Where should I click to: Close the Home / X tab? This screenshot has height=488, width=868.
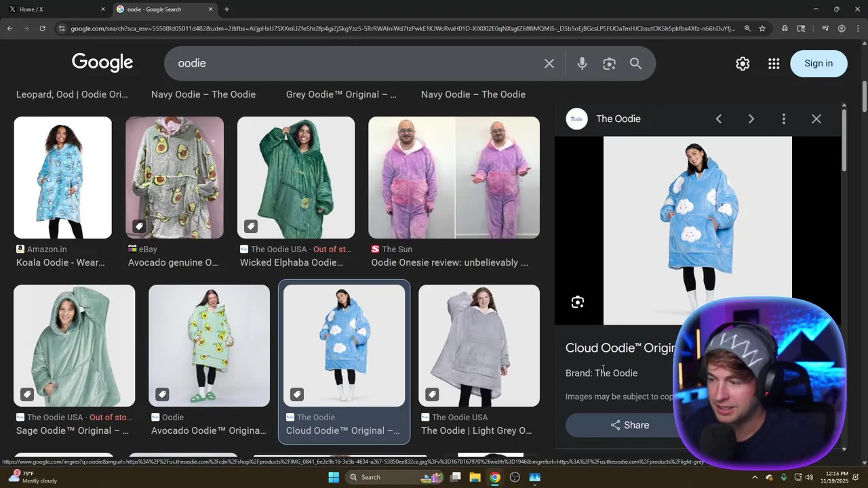(x=103, y=9)
